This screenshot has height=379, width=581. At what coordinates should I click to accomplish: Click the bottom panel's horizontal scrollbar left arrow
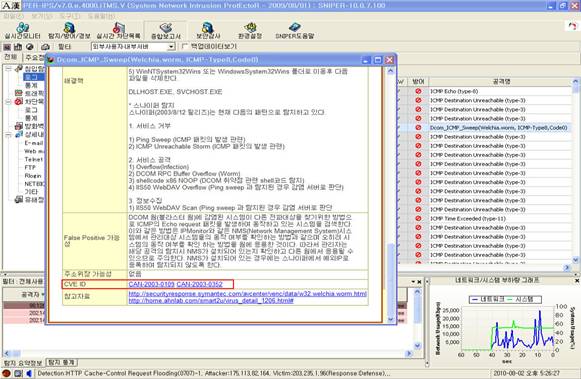pos(7,353)
